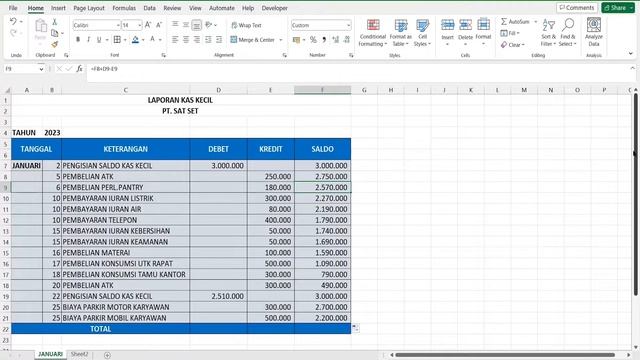Open the File menu
Viewport: 640px width, 360px height.
pyautogui.click(x=13, y=8)
